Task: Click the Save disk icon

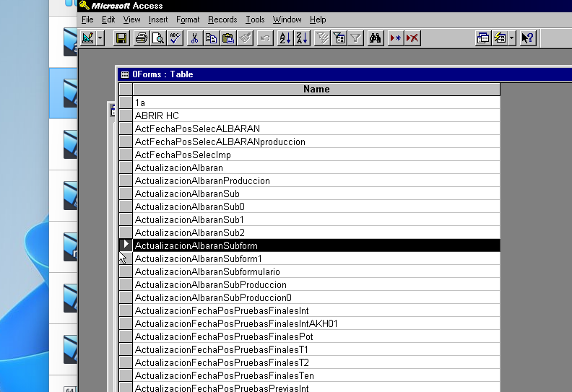Action: (x=121, y=38)
